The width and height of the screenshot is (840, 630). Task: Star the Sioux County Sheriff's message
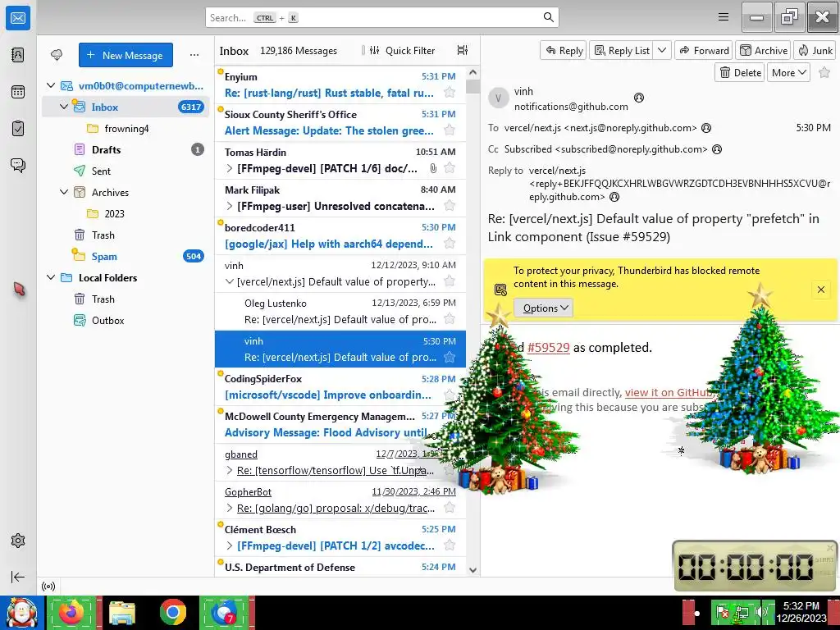450,130
